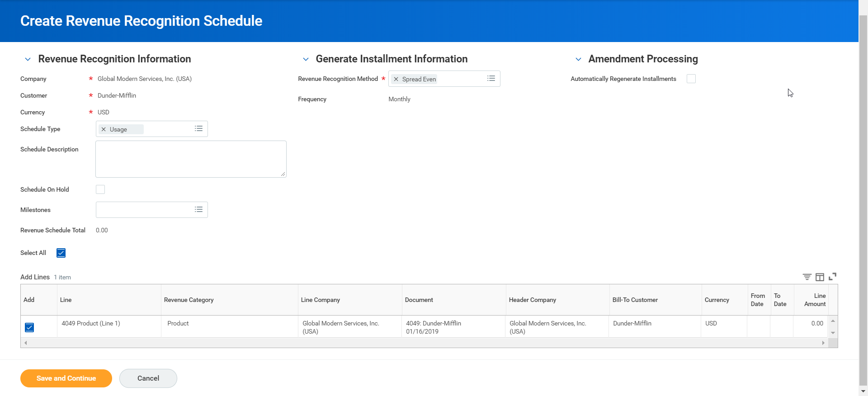Click Global Modern Services company value

(x=145, y=79)
